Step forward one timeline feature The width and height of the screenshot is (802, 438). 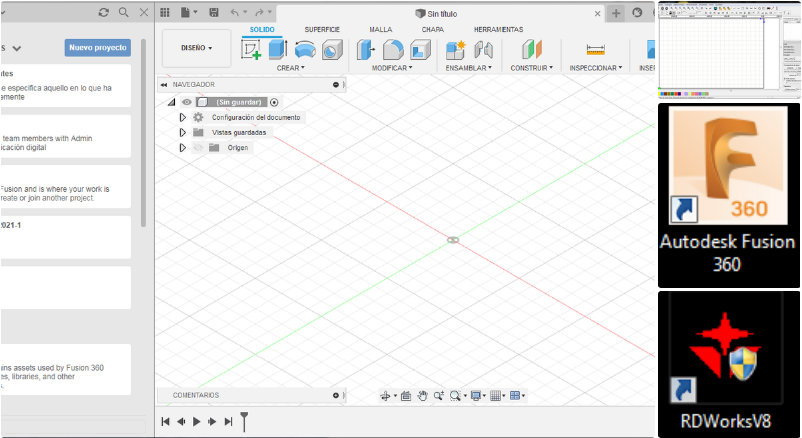pos(212,422)
